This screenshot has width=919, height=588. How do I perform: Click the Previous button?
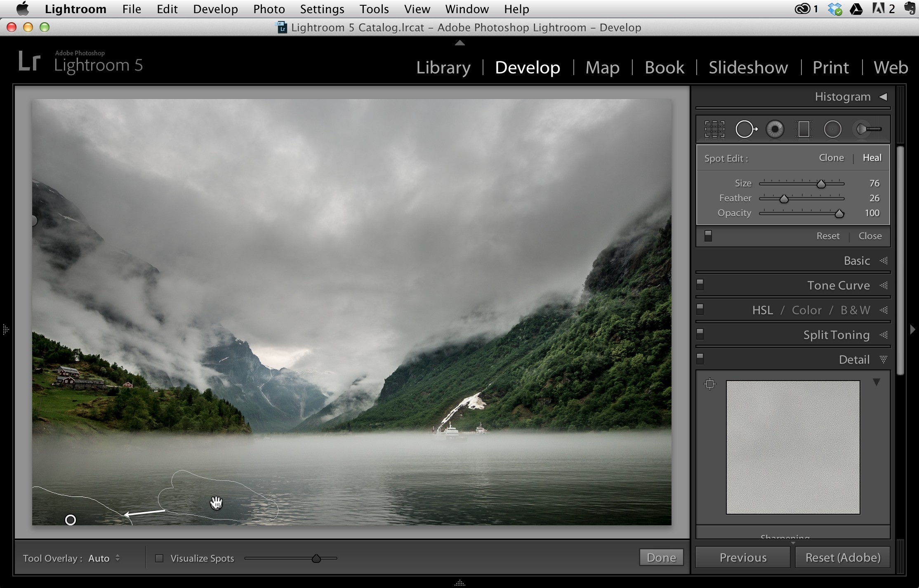point(743,557)
